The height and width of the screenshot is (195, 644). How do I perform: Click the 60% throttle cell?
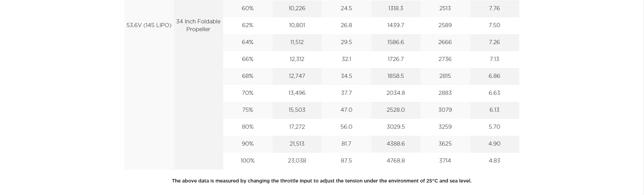click(248, 8)
